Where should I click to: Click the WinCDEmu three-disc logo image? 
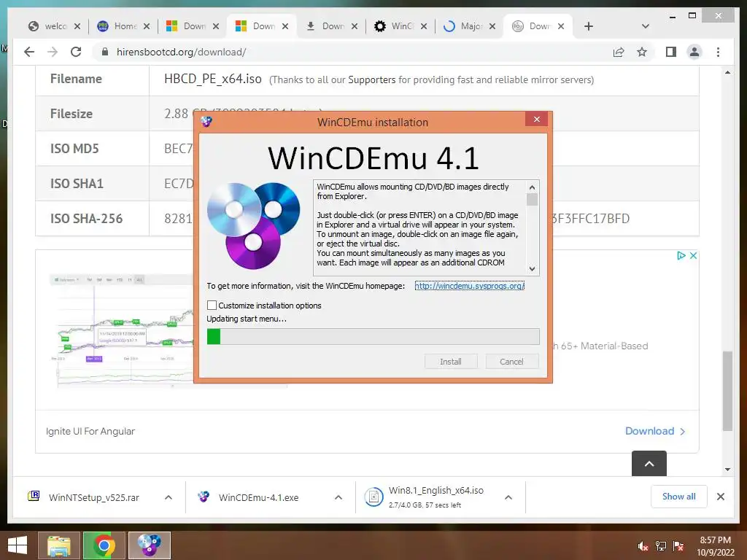(x=253, y=226)
